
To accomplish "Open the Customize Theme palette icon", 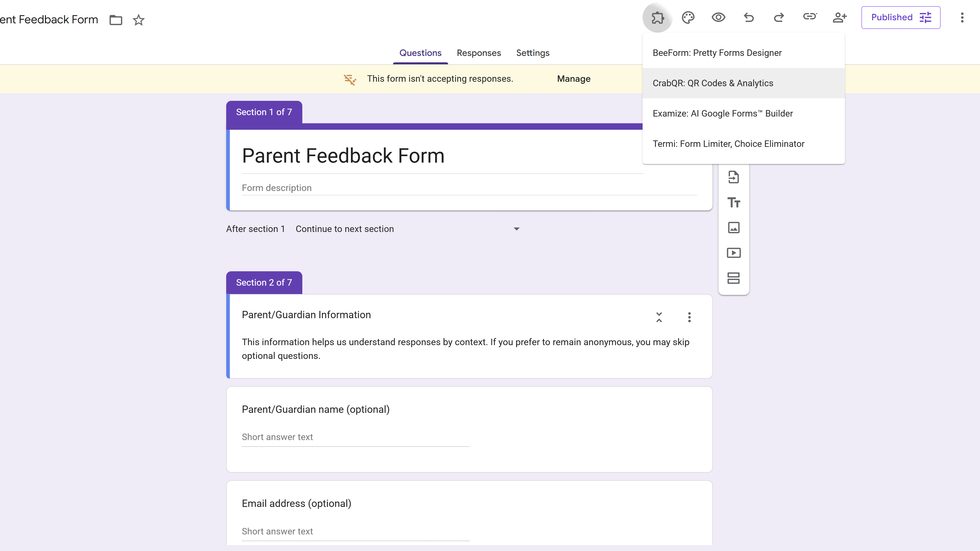I will (x=688, y=17).
